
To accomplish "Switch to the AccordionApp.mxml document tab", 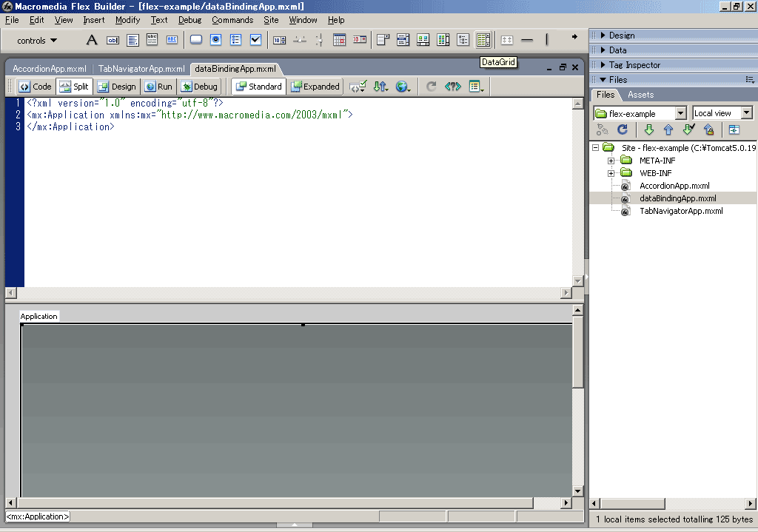I will point(50,69).
